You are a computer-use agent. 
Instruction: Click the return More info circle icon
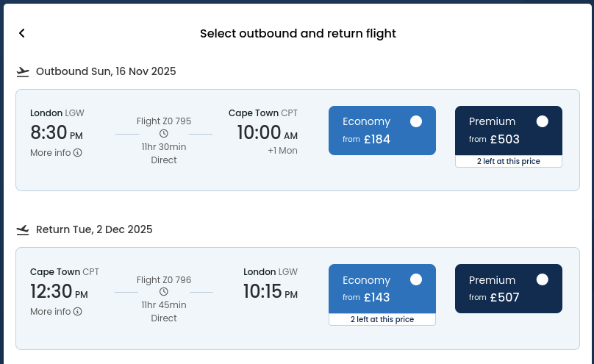coord(78,311)
